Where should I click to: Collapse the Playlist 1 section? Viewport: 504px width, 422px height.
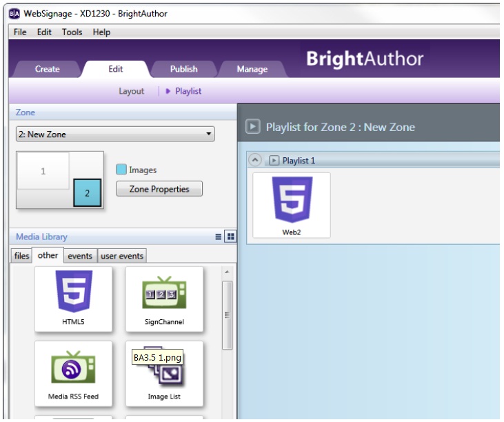pos(256,160)
